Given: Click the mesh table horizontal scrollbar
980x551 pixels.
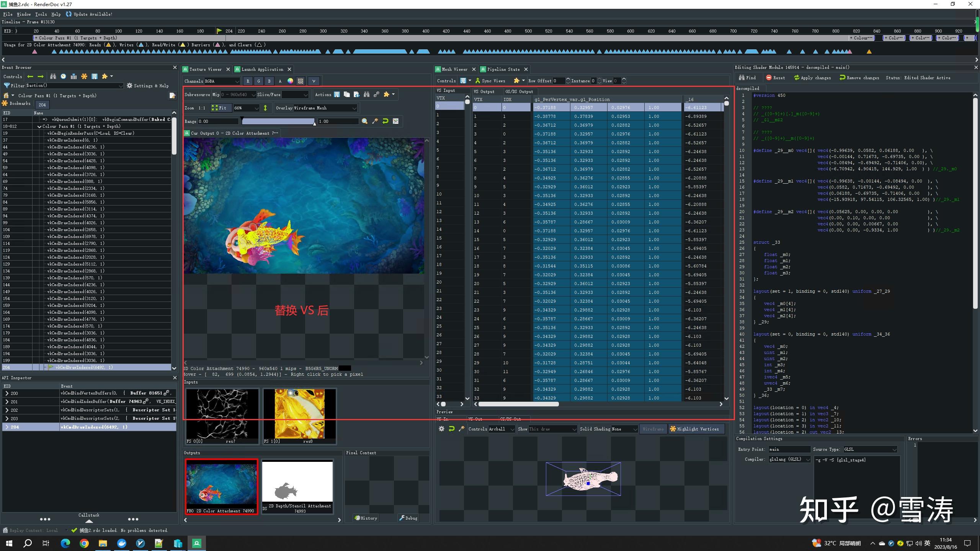Looking at the screenshot, I should (x=519, y=404).
